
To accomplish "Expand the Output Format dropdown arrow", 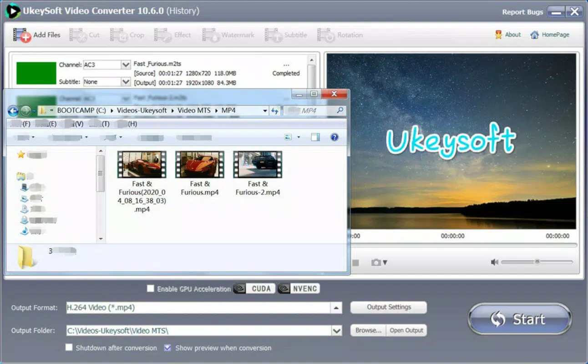I will (x=336, y=308).
